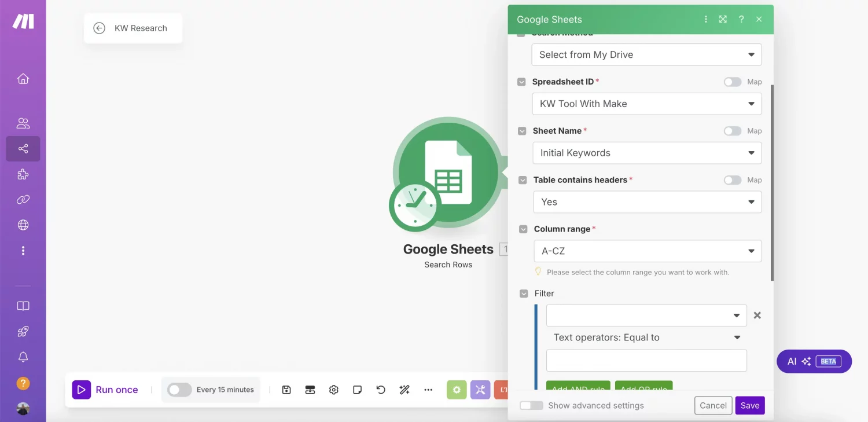Image resolution: width=868 pixels, height=422 pixels.
Task: Expand Google Sheets panel to fullscreen
Action: (723, 19)
